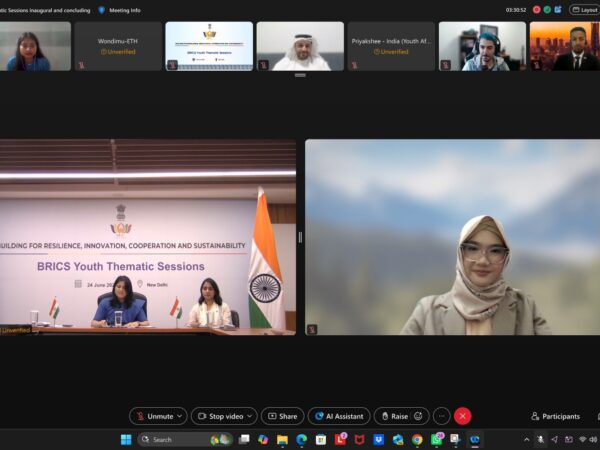Open WhatsApp from the taskbar
Image resolution: width=600 pixels, height=450 pixels.
click(437, 439)
